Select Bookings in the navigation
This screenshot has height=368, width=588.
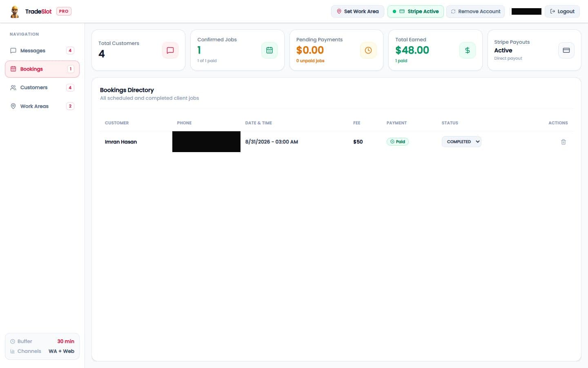42,69
